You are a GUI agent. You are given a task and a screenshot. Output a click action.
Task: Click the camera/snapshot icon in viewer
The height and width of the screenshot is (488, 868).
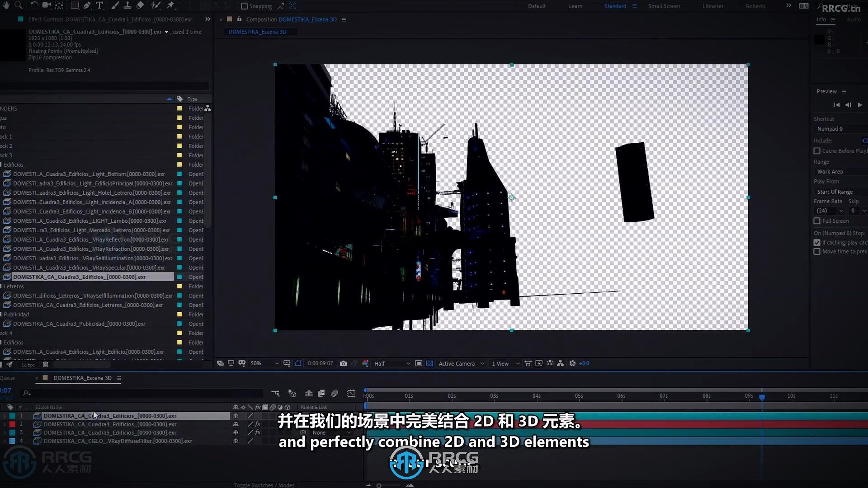tap(343, 363)
